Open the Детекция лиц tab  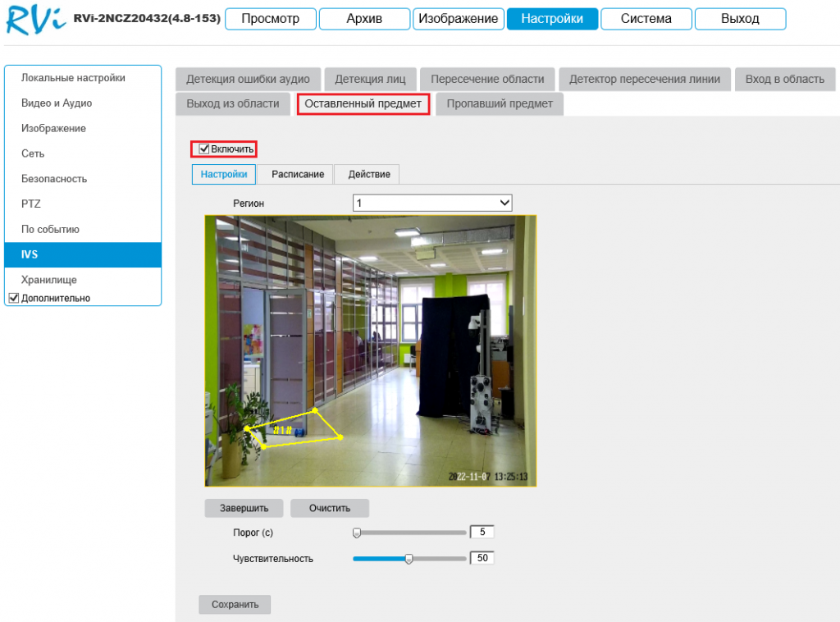tap(370, 79)
